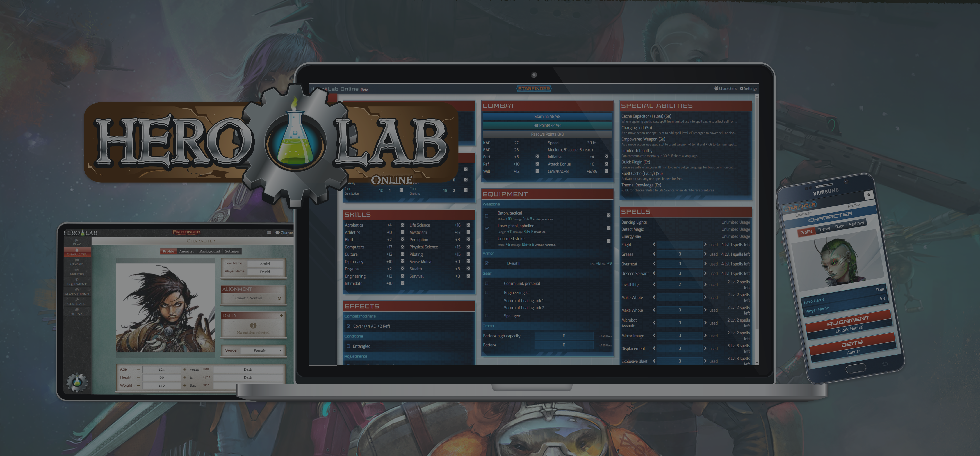Roll the Engineering skill dice icon
The width and height of the screenshot is (980, 456).
[402, 276]
